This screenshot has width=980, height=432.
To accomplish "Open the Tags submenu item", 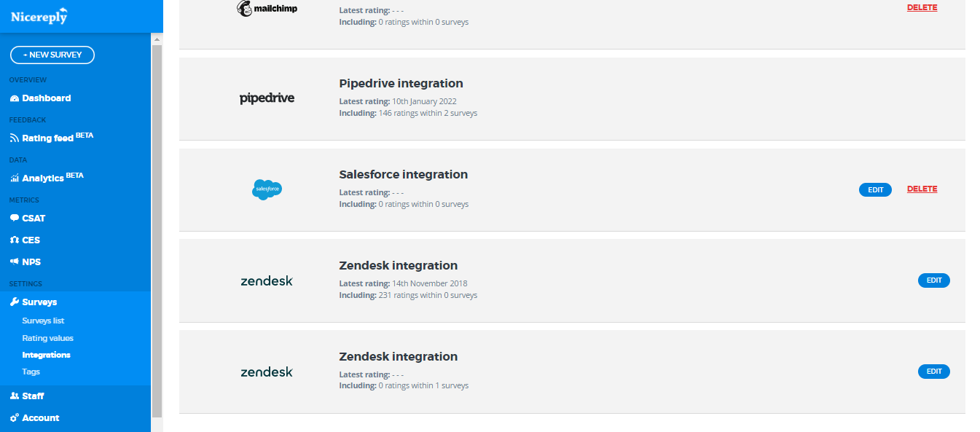I will [x=31, y=372].
